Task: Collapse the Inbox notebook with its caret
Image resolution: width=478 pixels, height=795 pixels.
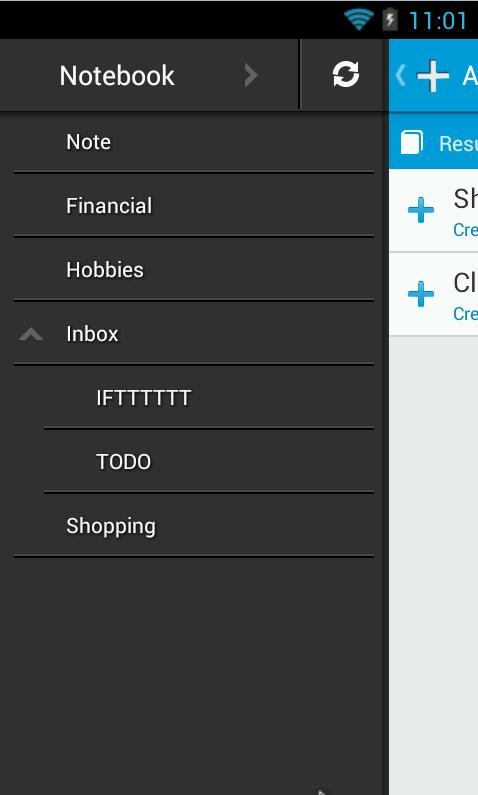Action: 31,334
